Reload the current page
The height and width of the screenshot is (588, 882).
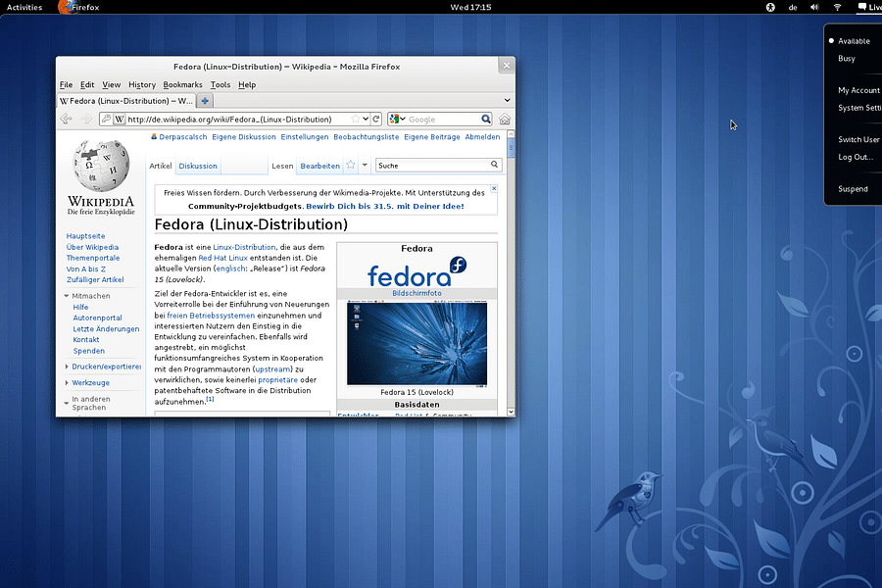375,119
